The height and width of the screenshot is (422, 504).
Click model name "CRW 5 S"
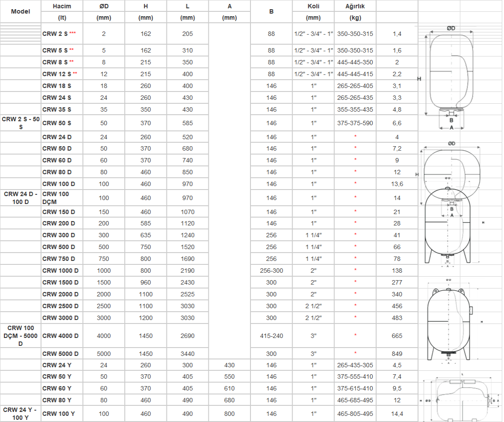click(x=55, y=50)
